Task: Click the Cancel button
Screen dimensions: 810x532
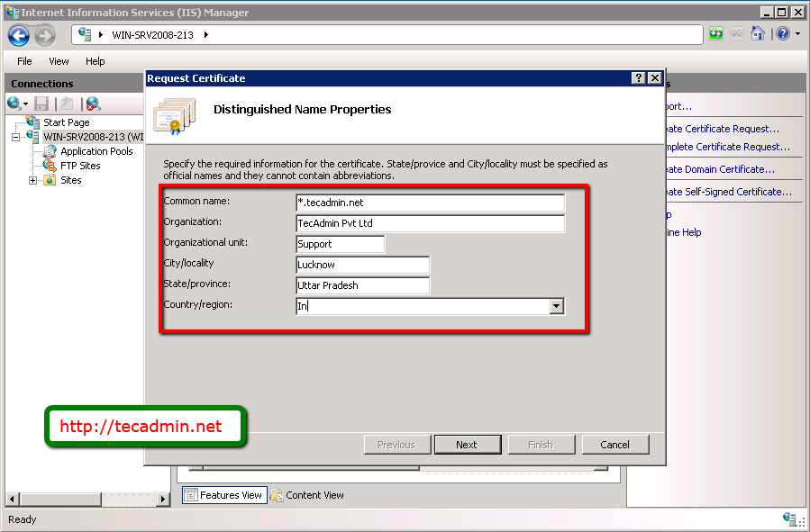Action: (615, 445)
